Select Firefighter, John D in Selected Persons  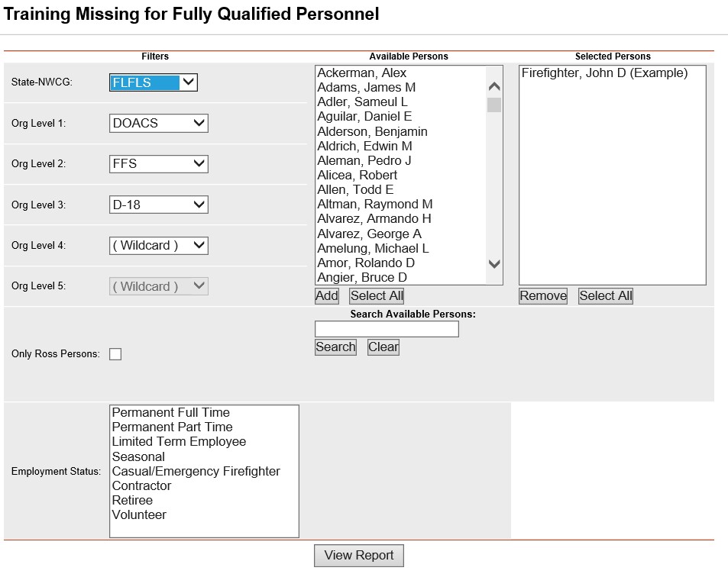604,73
